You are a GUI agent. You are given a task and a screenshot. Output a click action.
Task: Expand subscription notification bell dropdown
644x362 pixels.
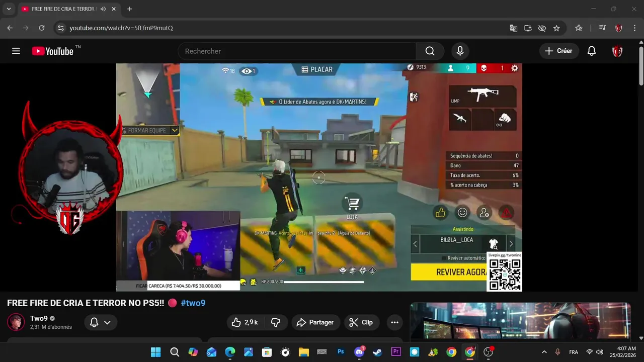point(100,322)
